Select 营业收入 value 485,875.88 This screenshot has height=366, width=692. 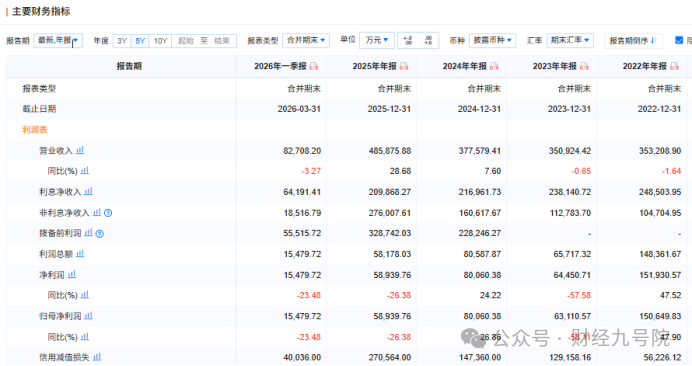pyautogui.click(x=390, y=151)
